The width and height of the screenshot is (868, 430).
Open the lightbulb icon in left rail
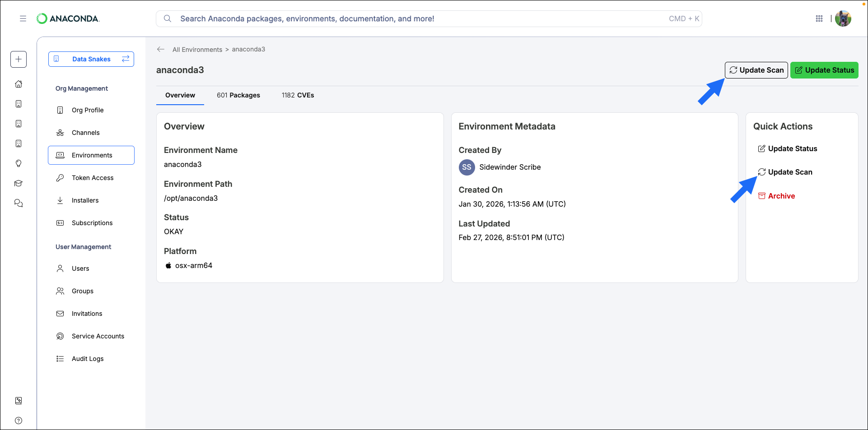19,163
